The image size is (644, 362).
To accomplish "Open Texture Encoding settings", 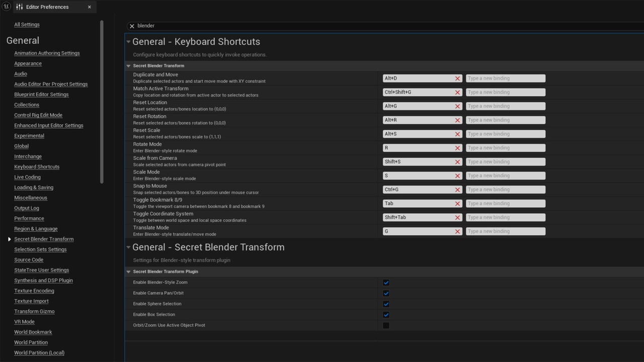I will (34, 291).
